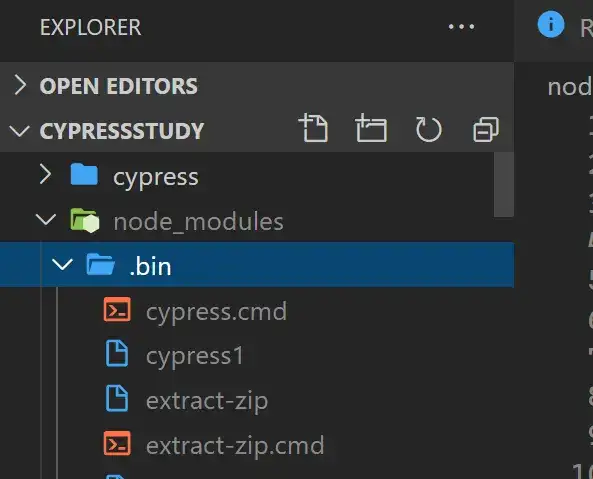The image size is (593, 479).
Task: Click the New Folder icon
Action: click(371, 128)
